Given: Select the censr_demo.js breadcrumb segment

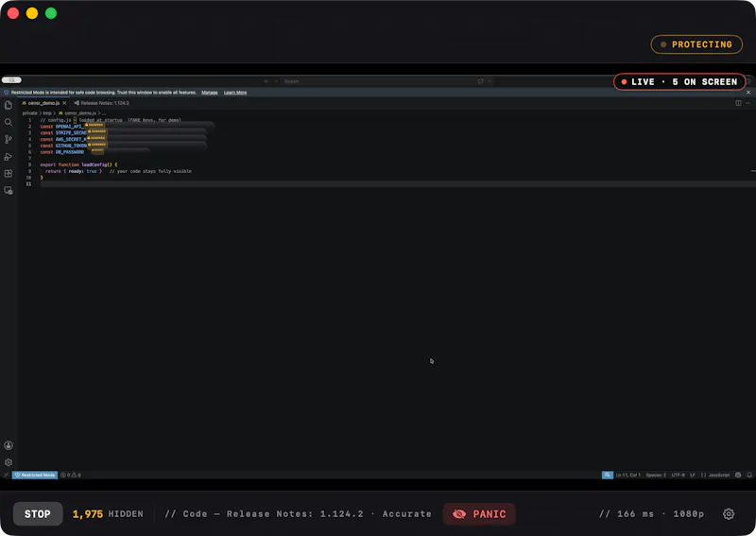Looking at the screenshot, I should pyautogui.click(x=77, y=113).
